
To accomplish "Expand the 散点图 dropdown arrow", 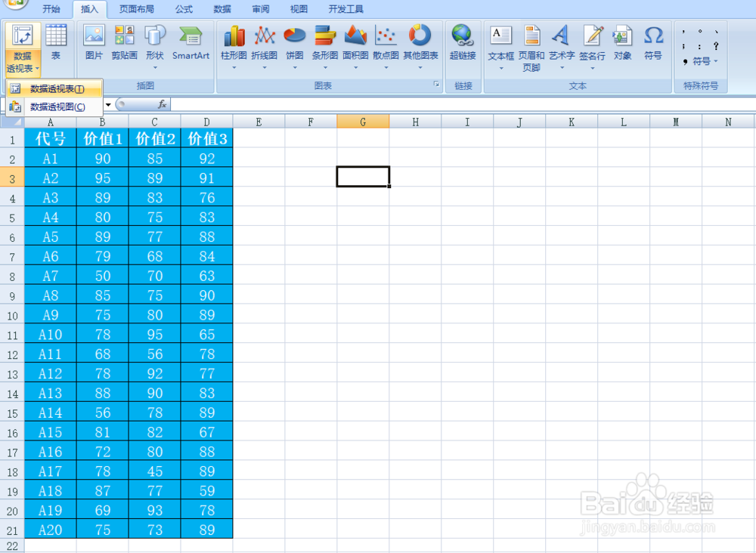I will coord(386,68).
